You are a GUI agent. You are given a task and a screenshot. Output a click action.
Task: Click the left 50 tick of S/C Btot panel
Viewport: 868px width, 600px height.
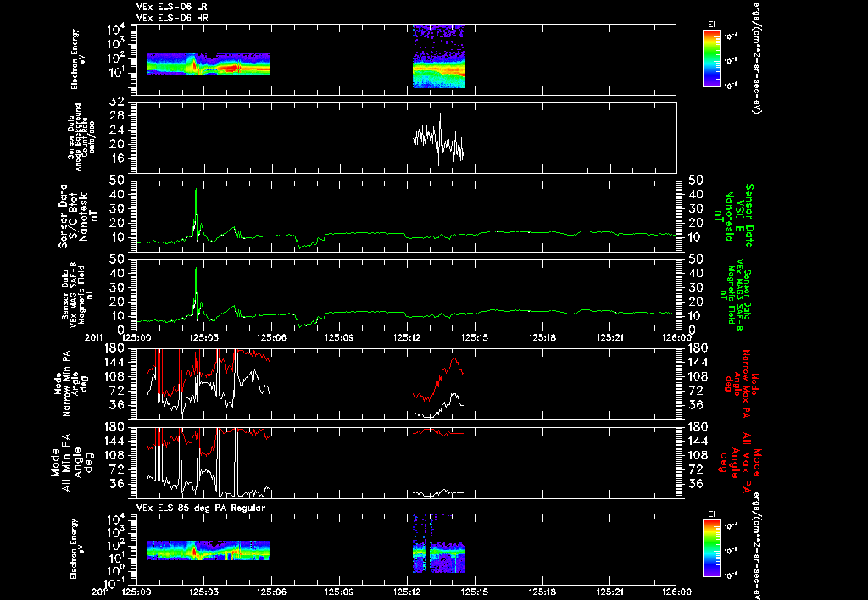116,181
